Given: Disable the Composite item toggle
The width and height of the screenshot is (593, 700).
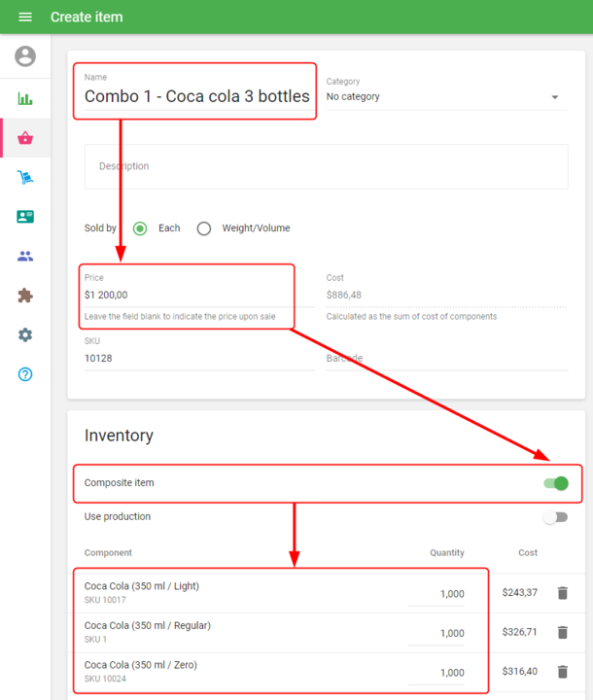Looking at the screenshot, I should pyautogui.click(x=555, y=483).
